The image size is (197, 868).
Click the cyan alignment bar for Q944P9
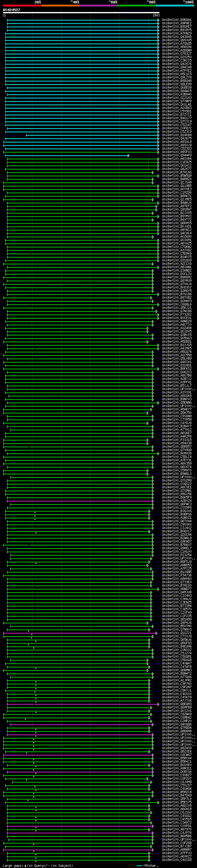click(x=67, y=155)
